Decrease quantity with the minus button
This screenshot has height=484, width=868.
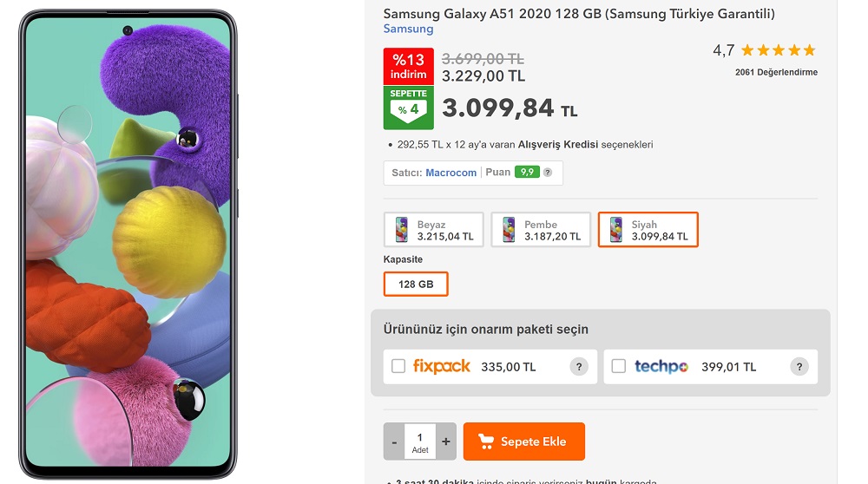coord(394,441)
